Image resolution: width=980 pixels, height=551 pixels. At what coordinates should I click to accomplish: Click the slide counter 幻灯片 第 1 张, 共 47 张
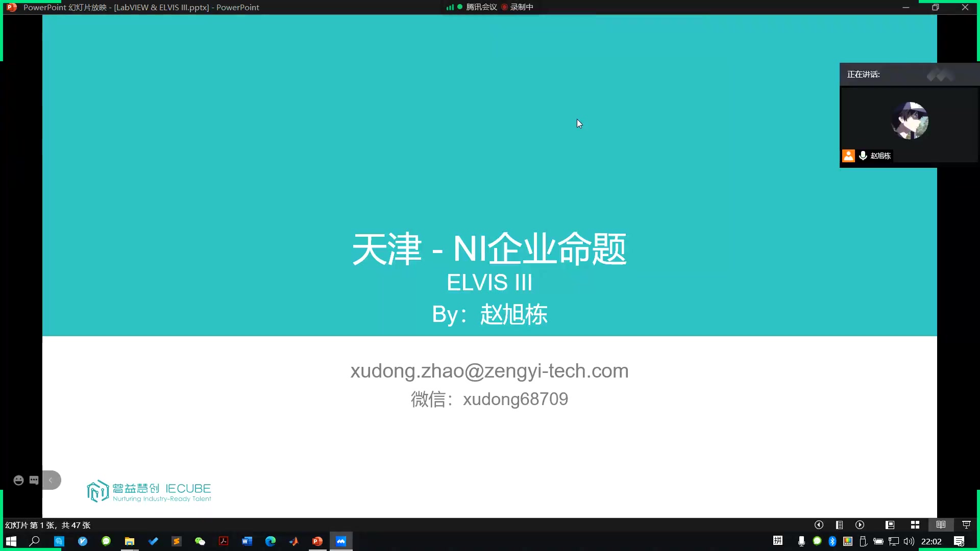[48, 525]
